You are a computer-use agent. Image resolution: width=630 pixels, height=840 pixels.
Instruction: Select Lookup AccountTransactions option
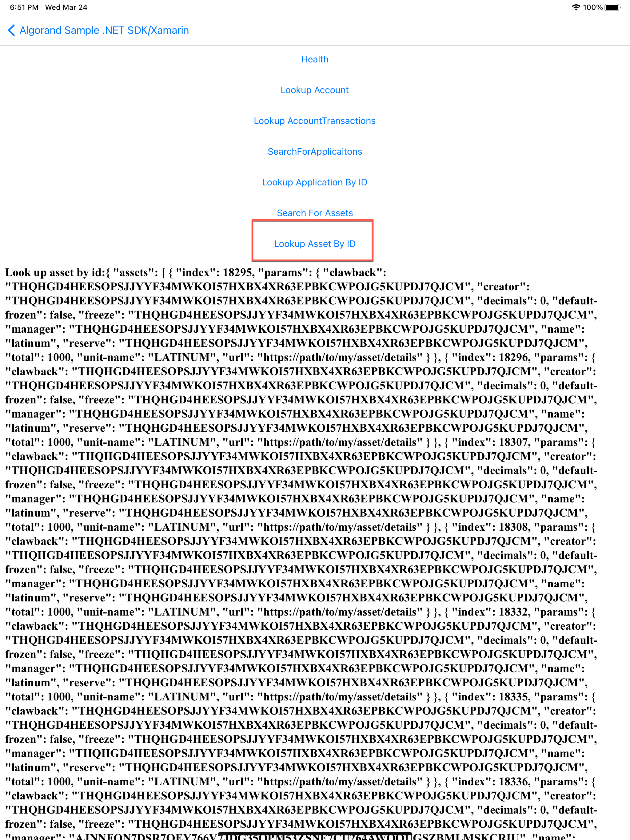(315, 121)
